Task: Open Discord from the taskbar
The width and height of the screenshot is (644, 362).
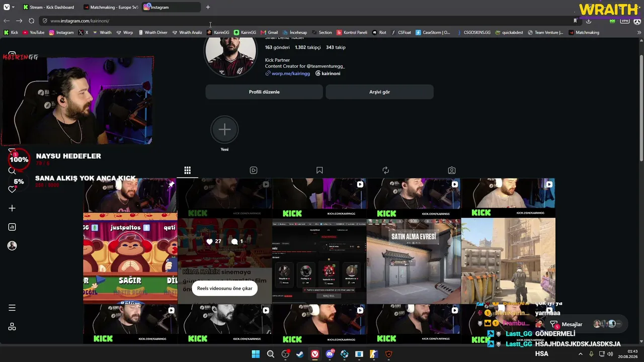Action: tap(330, 354)
